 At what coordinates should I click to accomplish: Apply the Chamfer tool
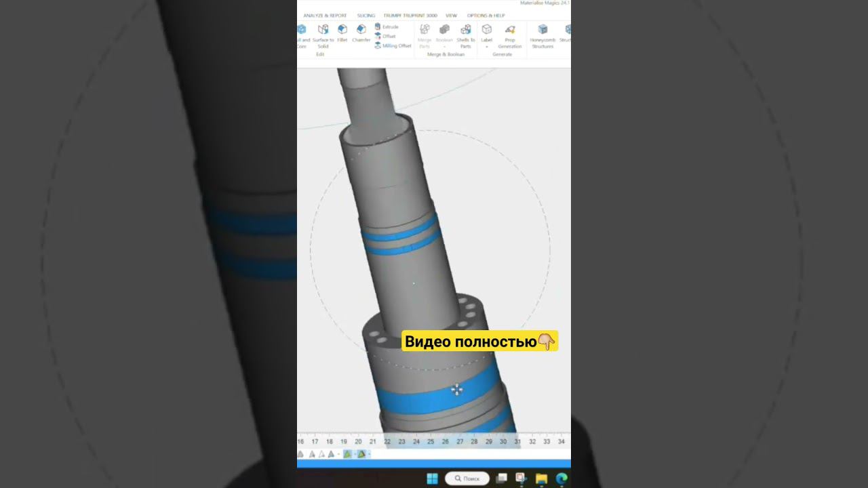361,33
